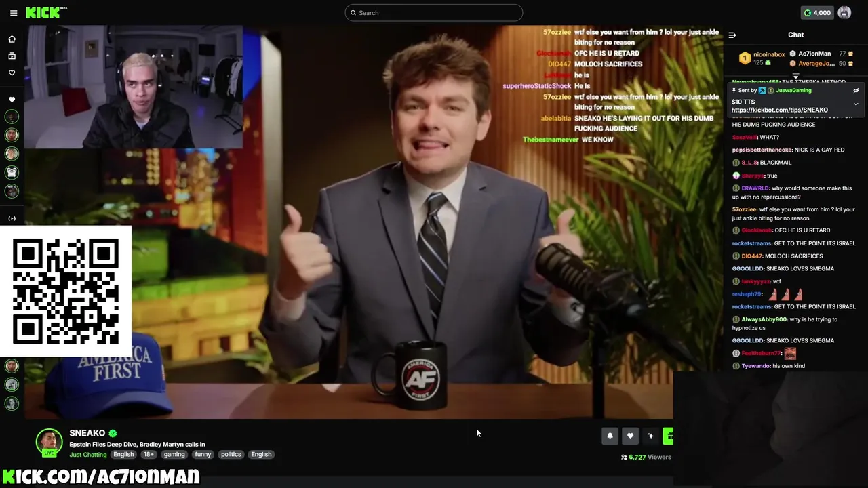Image resolution: width=868 pixels, height=488 pixels.
Task: Open second followed channel avatar in sidebar
Action: 12,135
